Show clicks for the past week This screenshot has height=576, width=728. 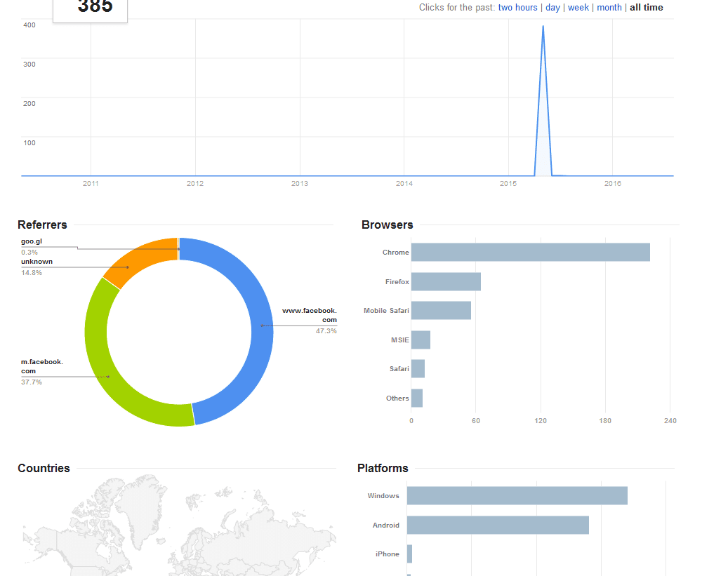[x=578, y=8]
